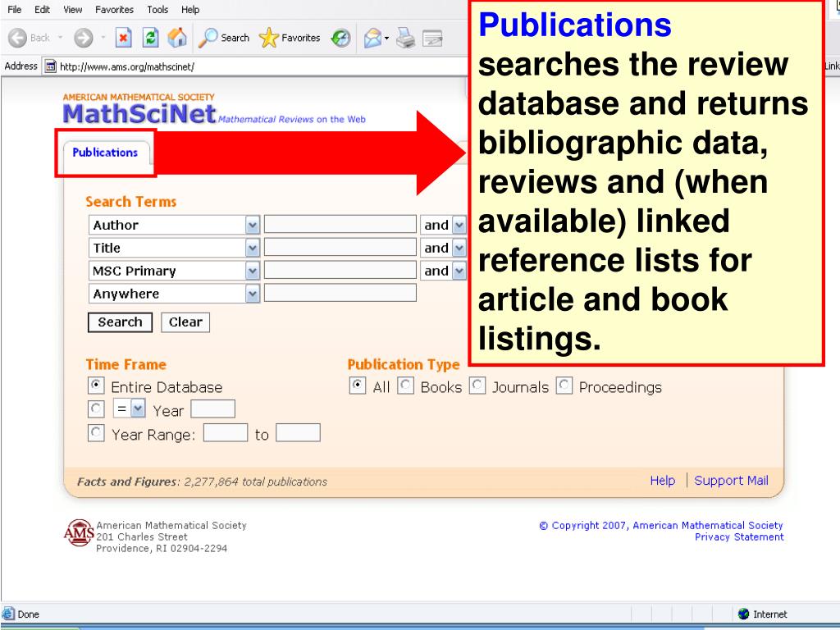Open Copyright 2007 American Mathematical Society link
This screenshot has height=630, width=840.
tap(661, 526)
